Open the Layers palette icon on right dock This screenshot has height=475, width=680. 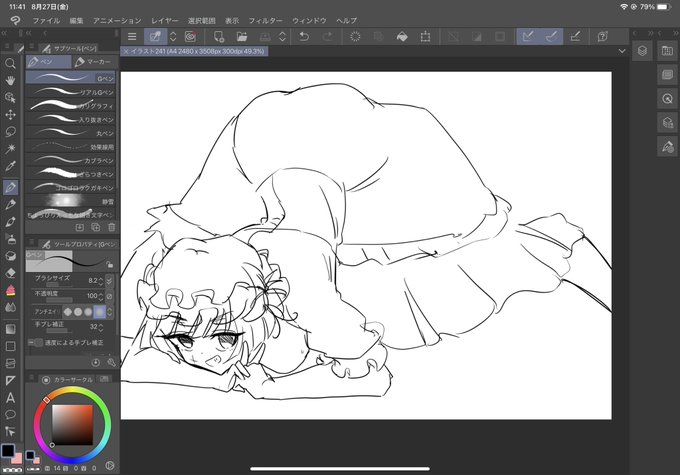pyautogui.click(x=642, y=51)
